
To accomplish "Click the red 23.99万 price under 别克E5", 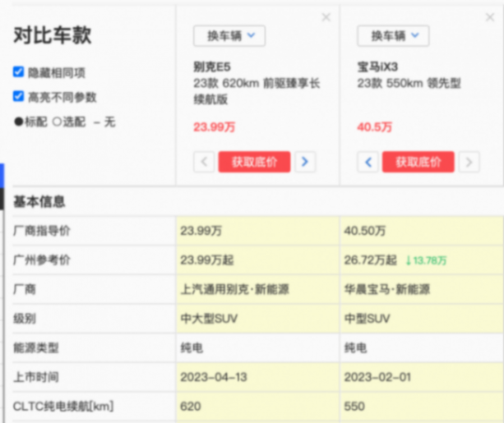I will 213,127.
